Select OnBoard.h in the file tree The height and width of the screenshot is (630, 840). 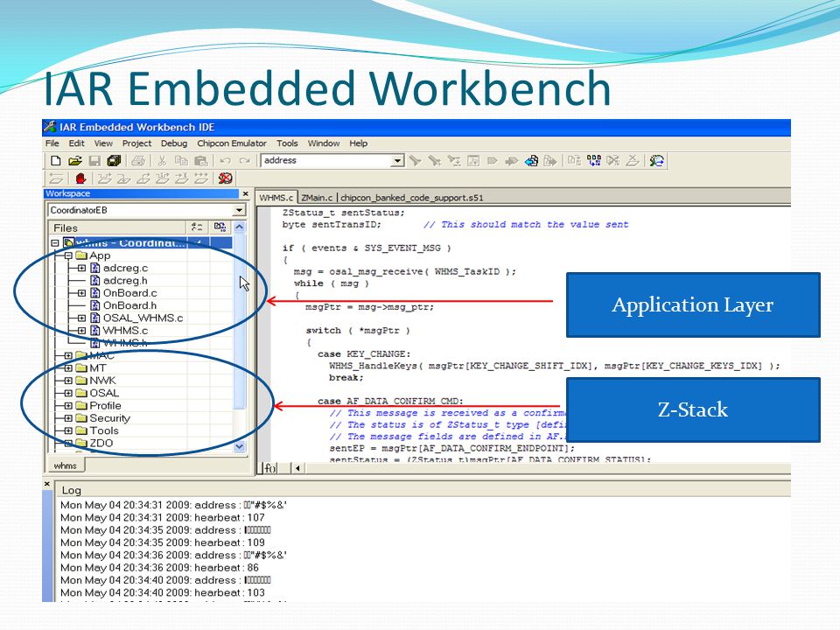[129, 305]
